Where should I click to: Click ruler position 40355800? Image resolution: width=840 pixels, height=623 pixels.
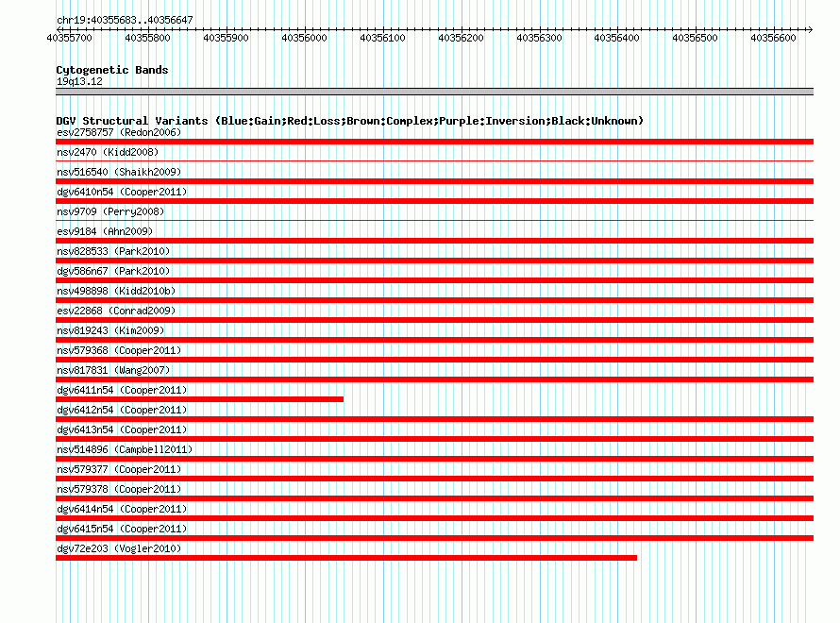pos(147,38)
